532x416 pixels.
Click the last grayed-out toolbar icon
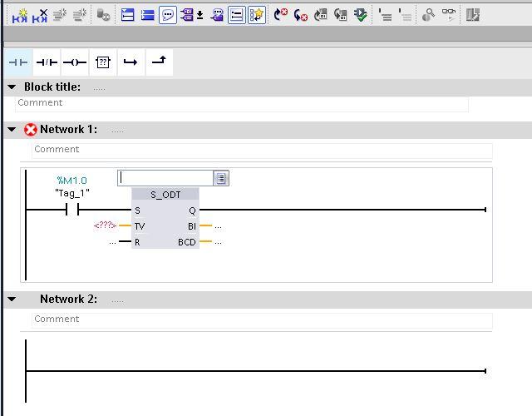473,15
